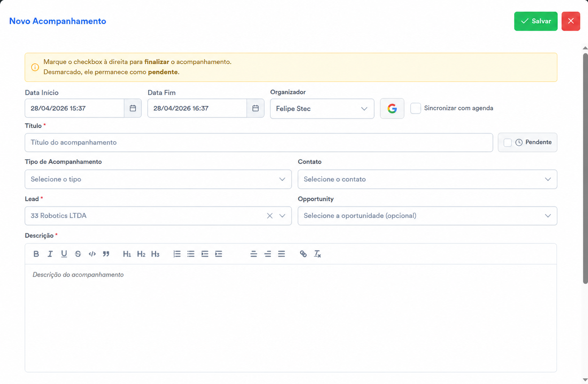Click the 'Tipo de Acompanhamento' label
This screenshot has width=588, height=384.
(x=63, y=162)
